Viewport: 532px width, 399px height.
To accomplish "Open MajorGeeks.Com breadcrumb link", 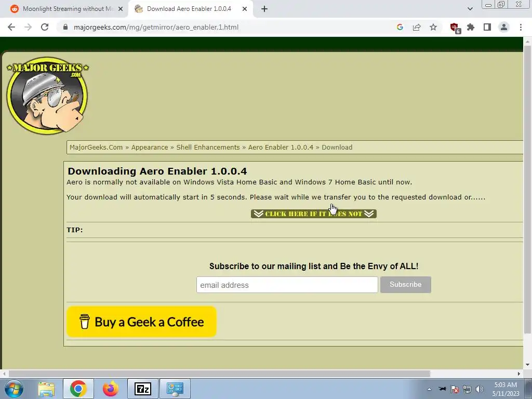I will pos(96,147).
